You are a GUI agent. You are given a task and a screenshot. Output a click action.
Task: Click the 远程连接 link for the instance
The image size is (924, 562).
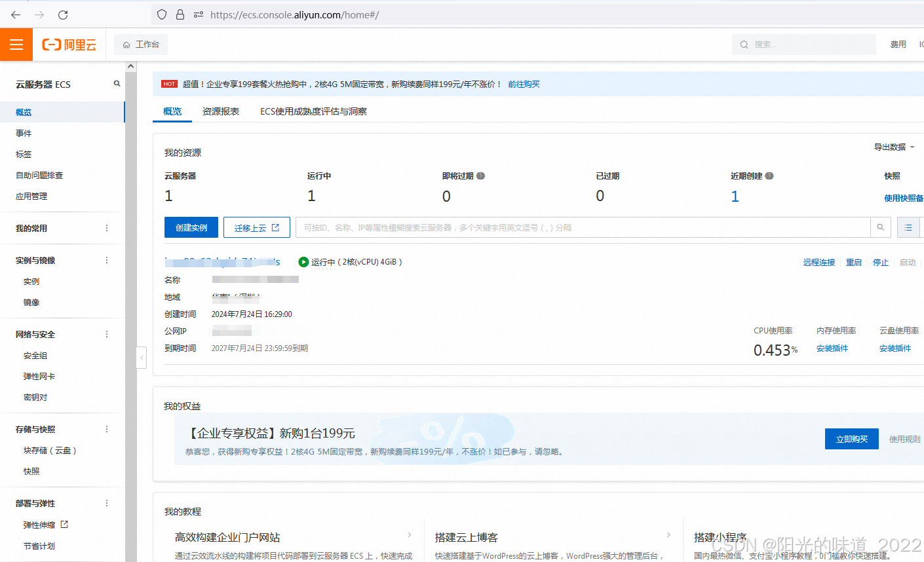819,263
